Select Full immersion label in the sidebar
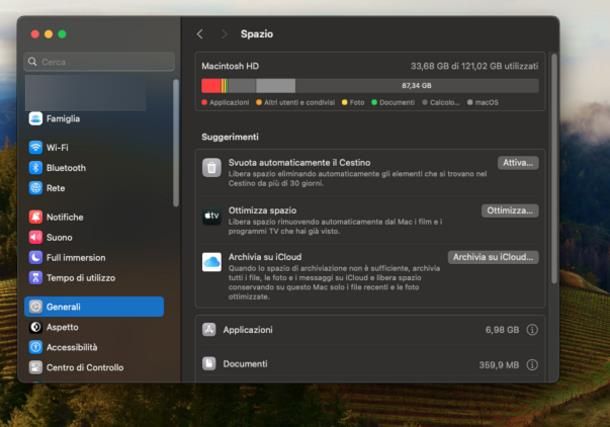Screen dimensions: 610x427 76,257
